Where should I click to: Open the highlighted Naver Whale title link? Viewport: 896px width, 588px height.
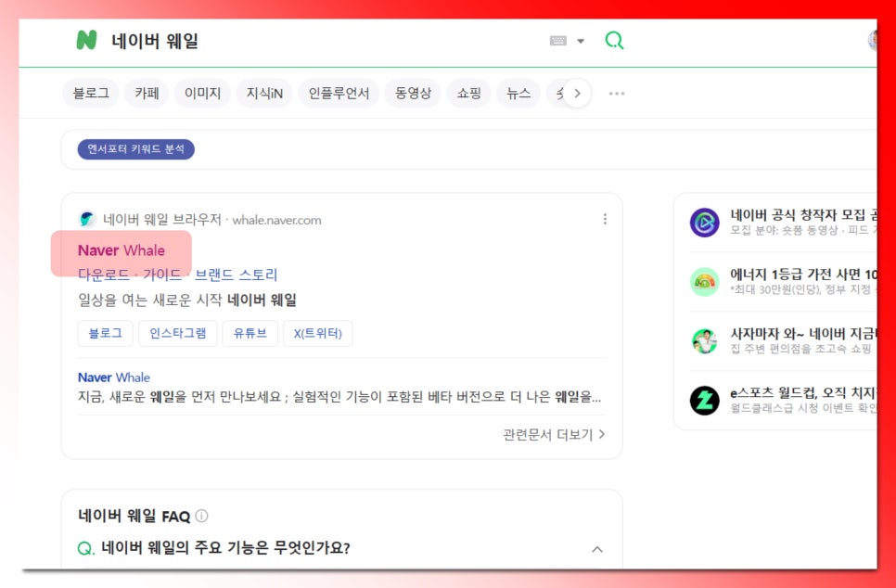tap(122, 250)
